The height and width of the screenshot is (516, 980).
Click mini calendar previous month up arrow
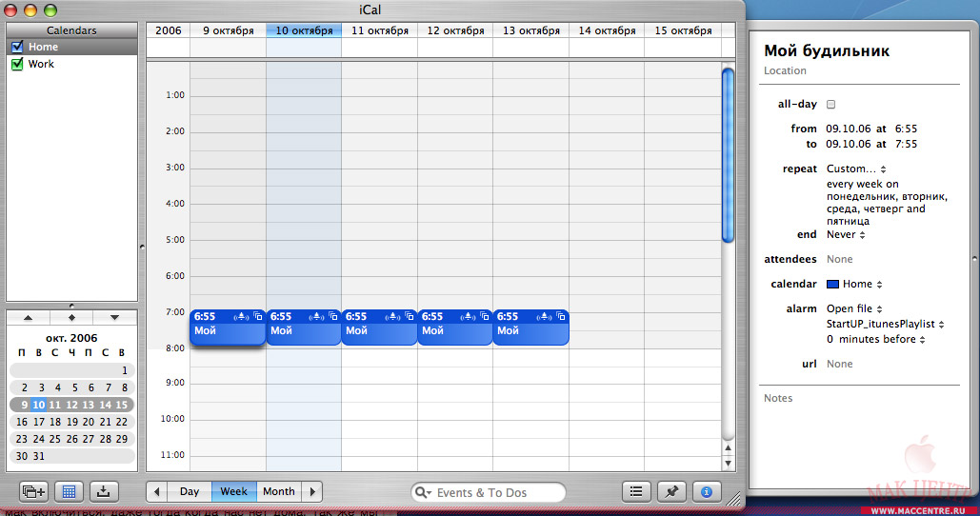pos(29,317)
